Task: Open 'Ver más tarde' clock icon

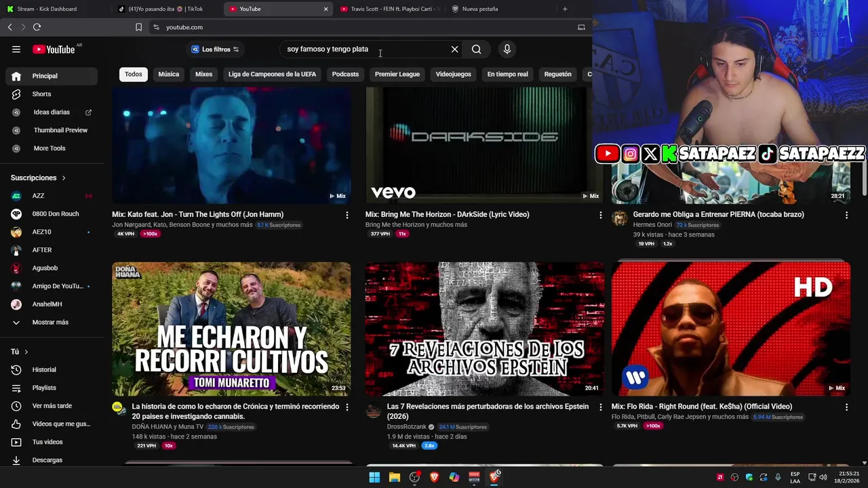Action: pos(16,406)
